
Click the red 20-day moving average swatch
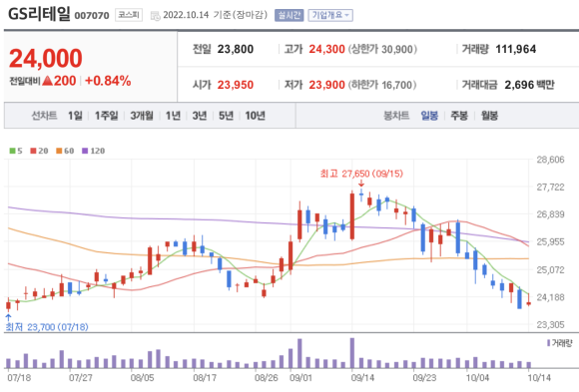tap(33, 151)
